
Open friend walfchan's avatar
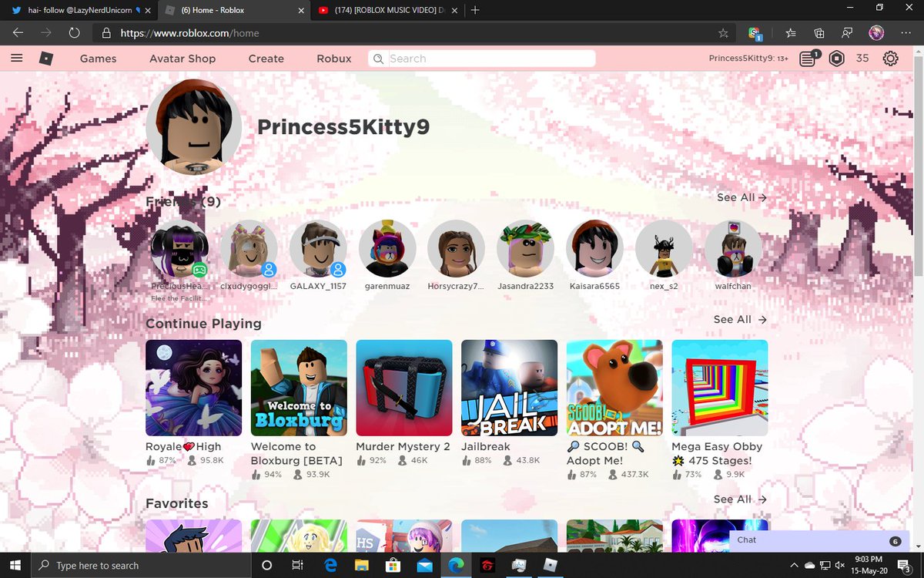[x=733, y=248]
